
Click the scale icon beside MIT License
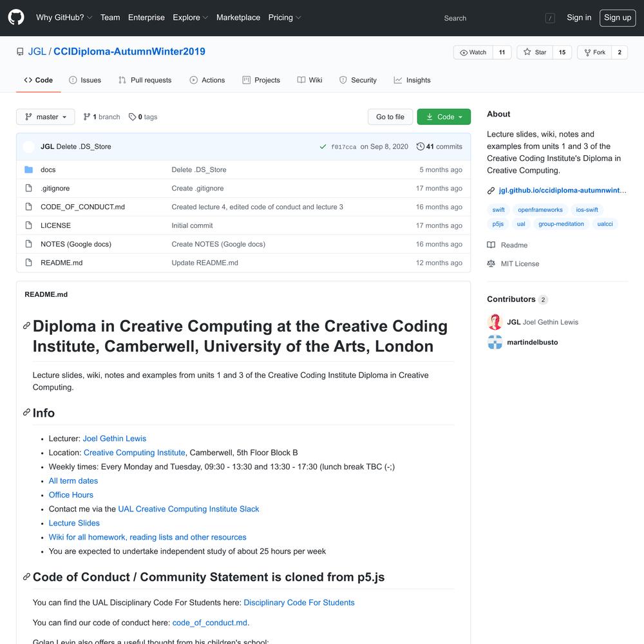(491, 263)
